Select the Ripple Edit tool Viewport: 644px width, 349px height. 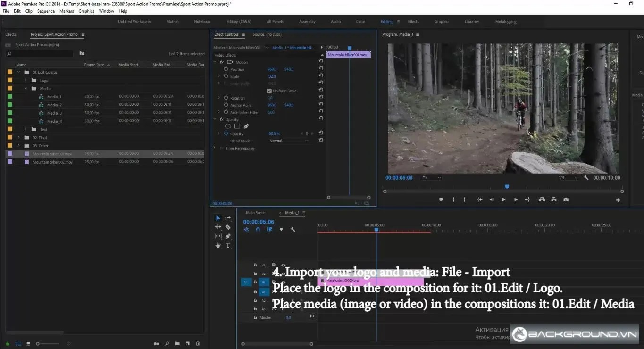click(218, 227)
